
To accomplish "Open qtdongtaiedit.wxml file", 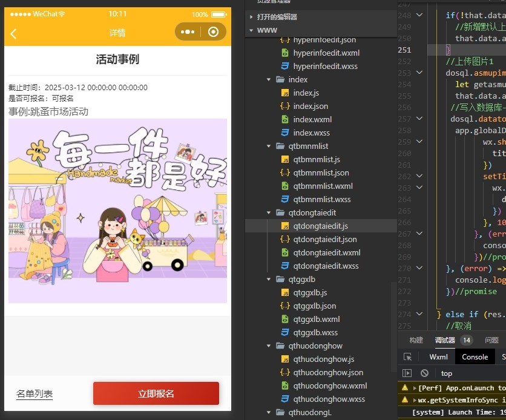I will coord(327,252).
